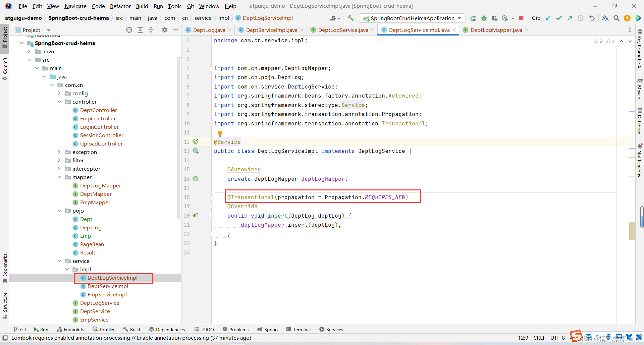This screenshot has height=345, width=644.
Task: Rerun the application with the green rerun icon
Action: [x=473, y=18]
